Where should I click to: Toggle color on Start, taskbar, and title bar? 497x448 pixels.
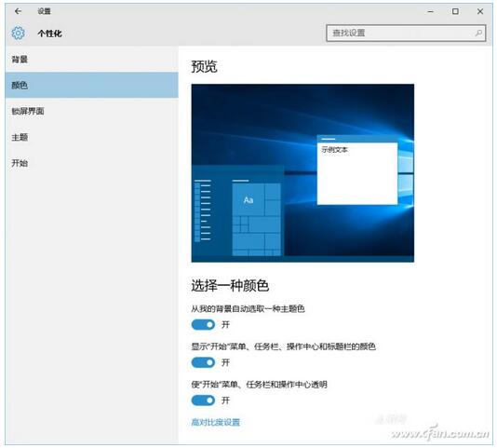[x=203, y=362]
